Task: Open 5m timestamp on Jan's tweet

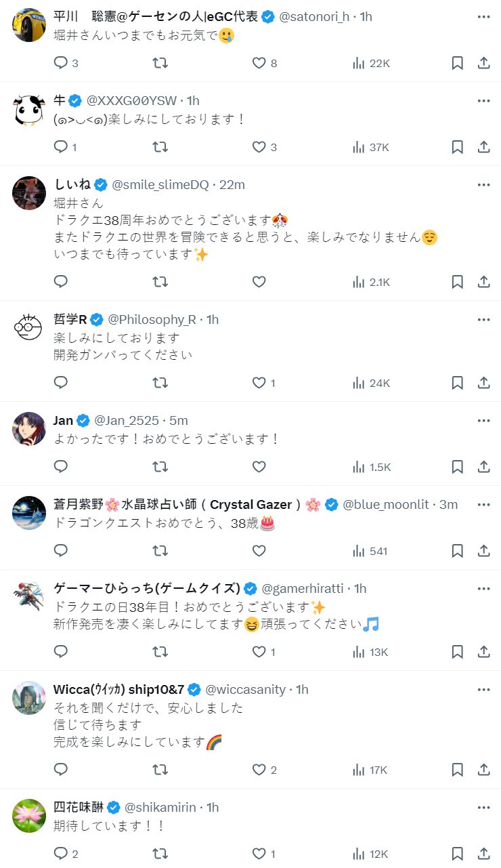Action: (x=179, y=421)
